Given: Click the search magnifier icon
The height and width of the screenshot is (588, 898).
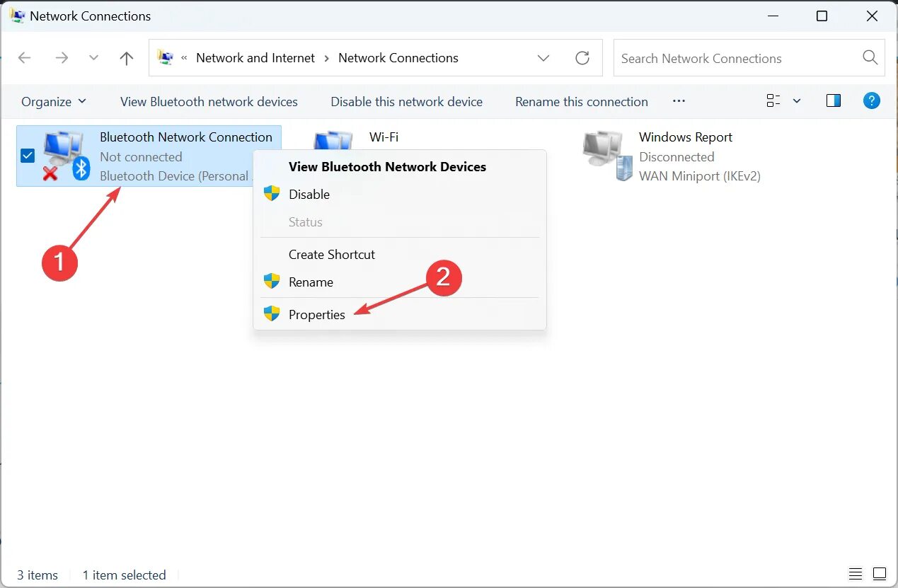Looking at the screenshot, I should click(x=870, y=58).
